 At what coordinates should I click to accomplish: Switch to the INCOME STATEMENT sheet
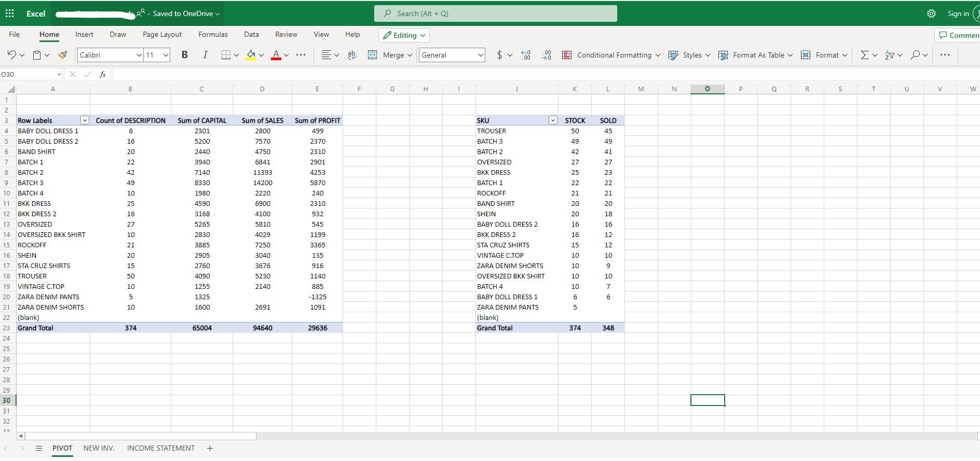(x=161, y=448)
